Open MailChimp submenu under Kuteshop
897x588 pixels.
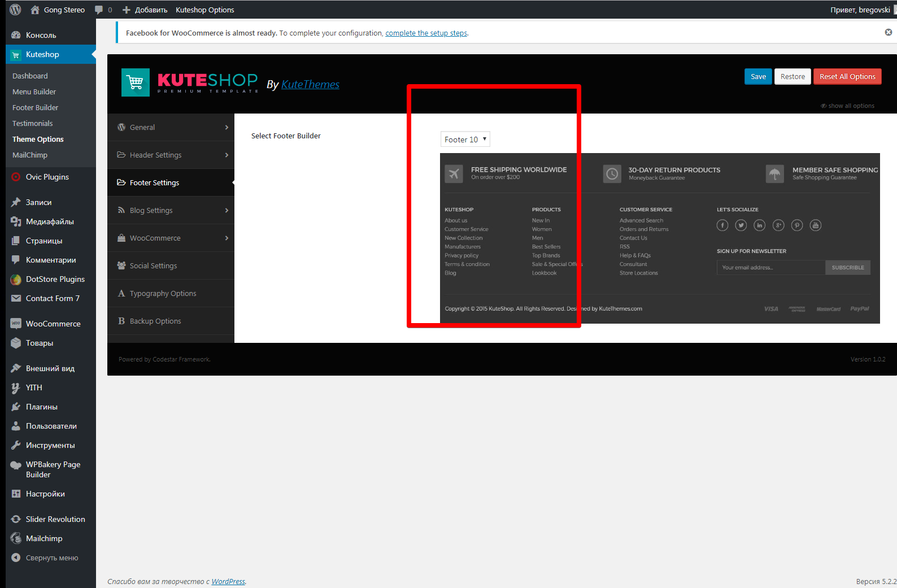click(x=30, y=155)
